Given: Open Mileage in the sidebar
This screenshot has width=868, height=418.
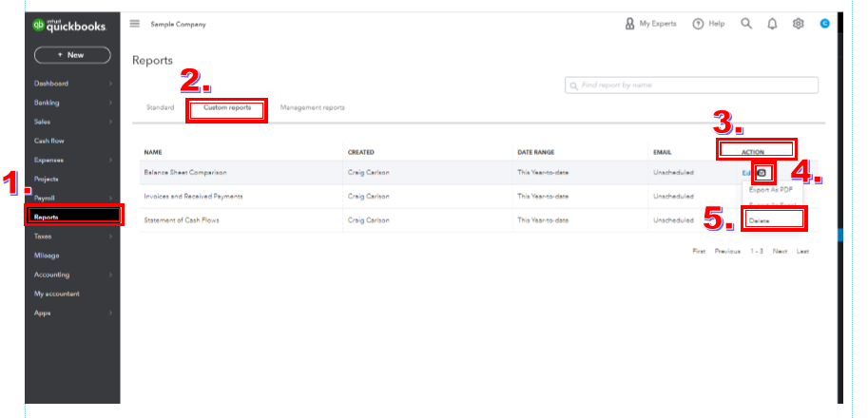Looking at the screenshot, I should 47,256.
